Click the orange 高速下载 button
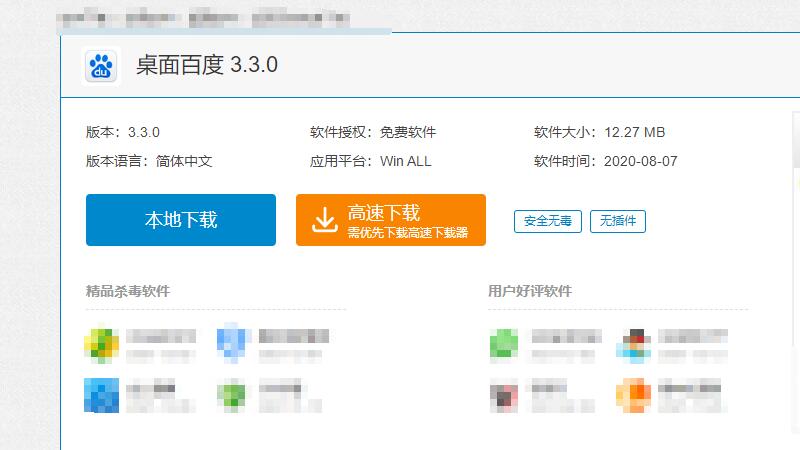 (x=391, y=220)
